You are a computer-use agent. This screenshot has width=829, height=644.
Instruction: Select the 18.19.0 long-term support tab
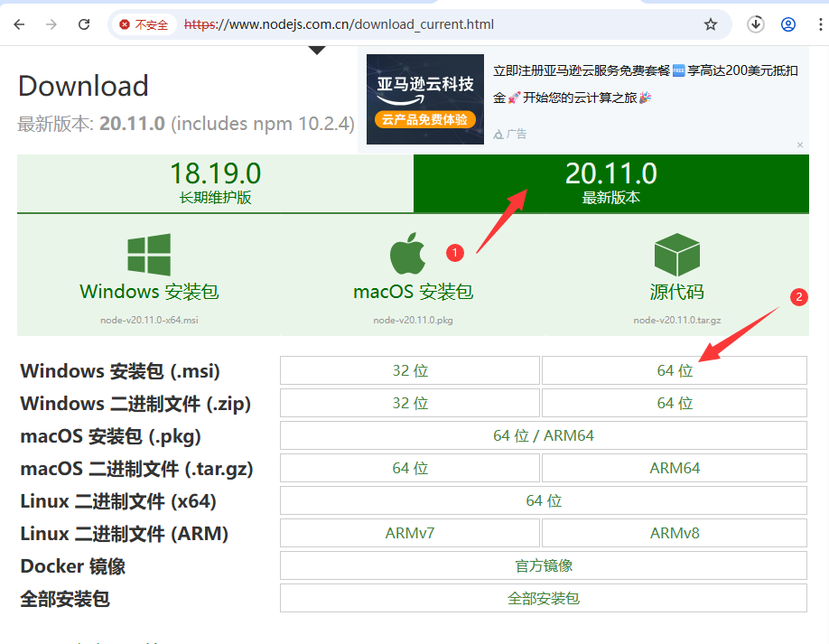[215, 183]
